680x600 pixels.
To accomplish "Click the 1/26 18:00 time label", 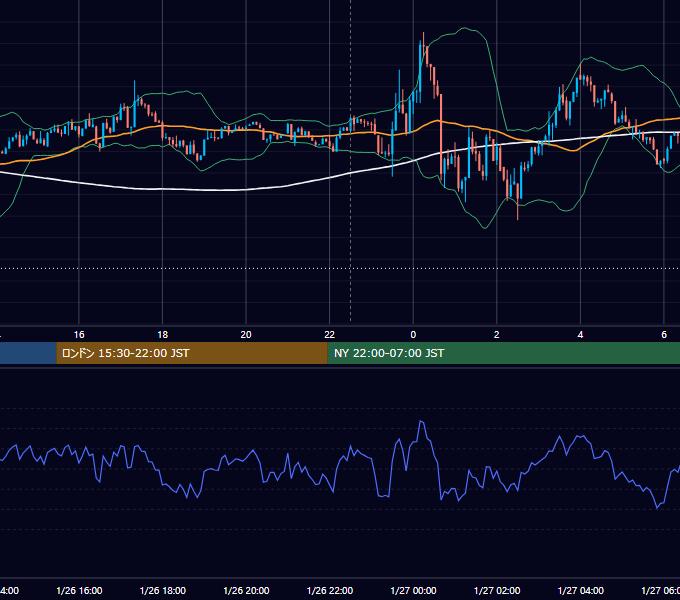I will pyautogui.click(x=163, y=590).
